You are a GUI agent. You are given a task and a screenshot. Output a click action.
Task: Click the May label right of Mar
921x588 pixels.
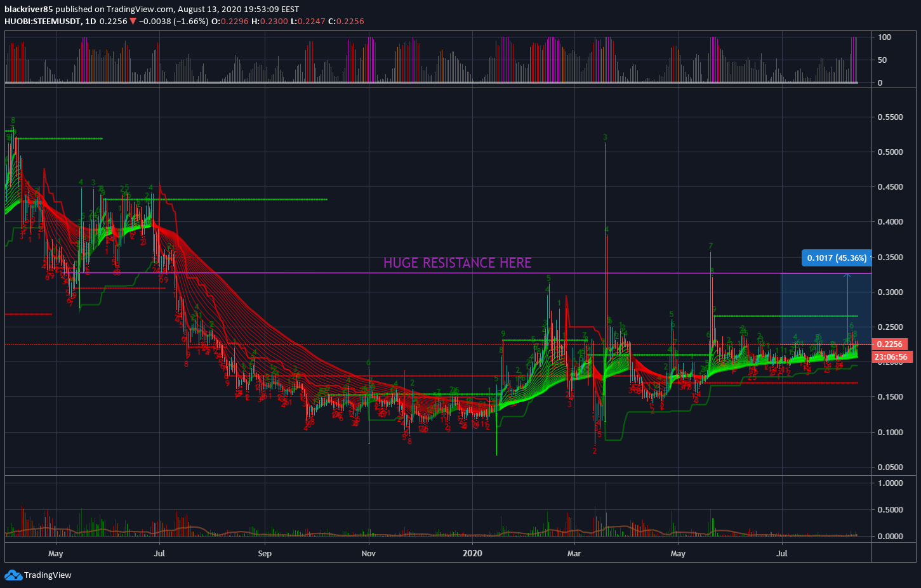(678, 554)
